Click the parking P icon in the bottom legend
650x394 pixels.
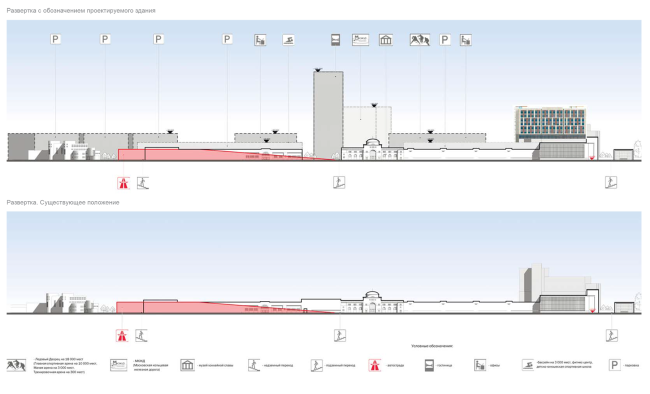click(614, 365)
